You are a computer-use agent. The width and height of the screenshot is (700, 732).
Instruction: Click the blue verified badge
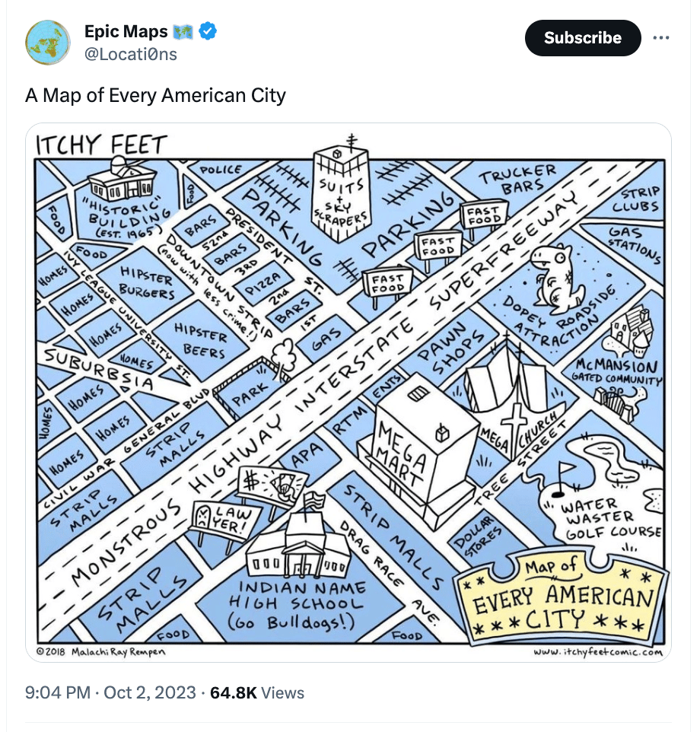click(208, 31)
